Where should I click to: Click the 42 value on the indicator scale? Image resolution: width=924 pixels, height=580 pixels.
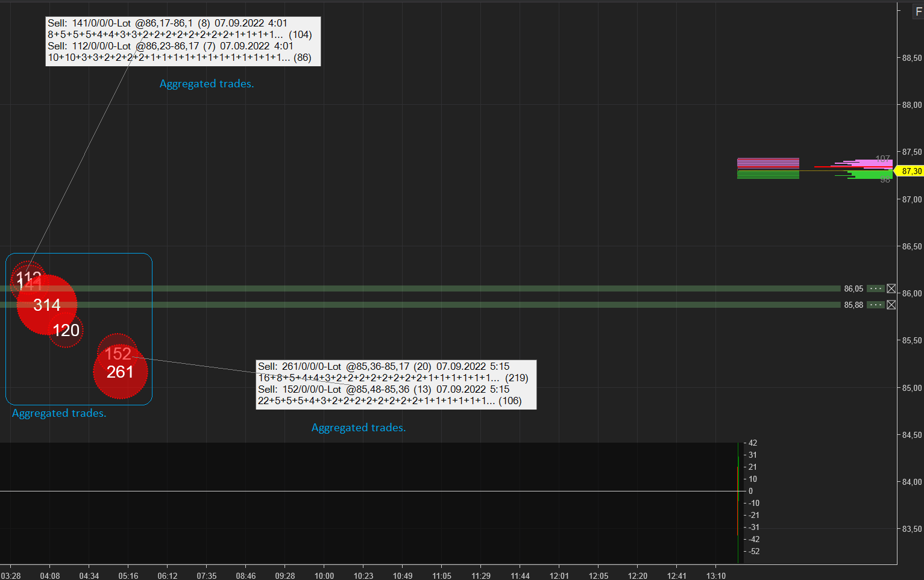coord(753,443)
